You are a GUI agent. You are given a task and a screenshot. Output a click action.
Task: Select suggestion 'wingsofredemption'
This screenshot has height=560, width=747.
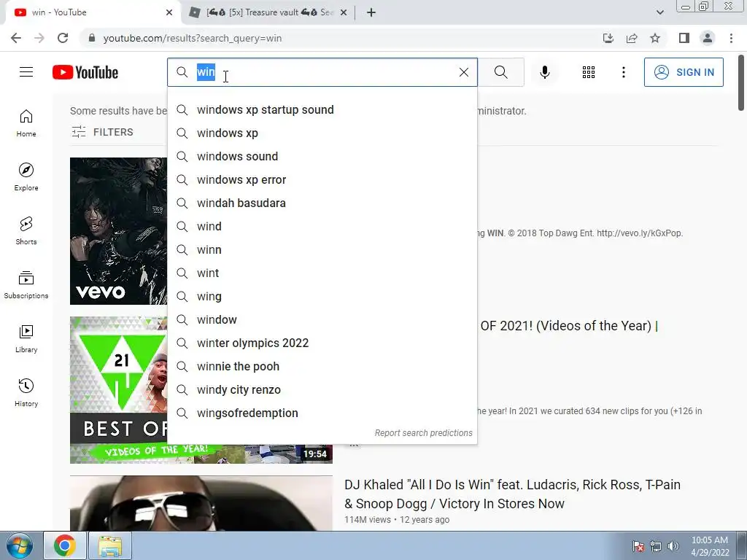(x=322, y=413)
